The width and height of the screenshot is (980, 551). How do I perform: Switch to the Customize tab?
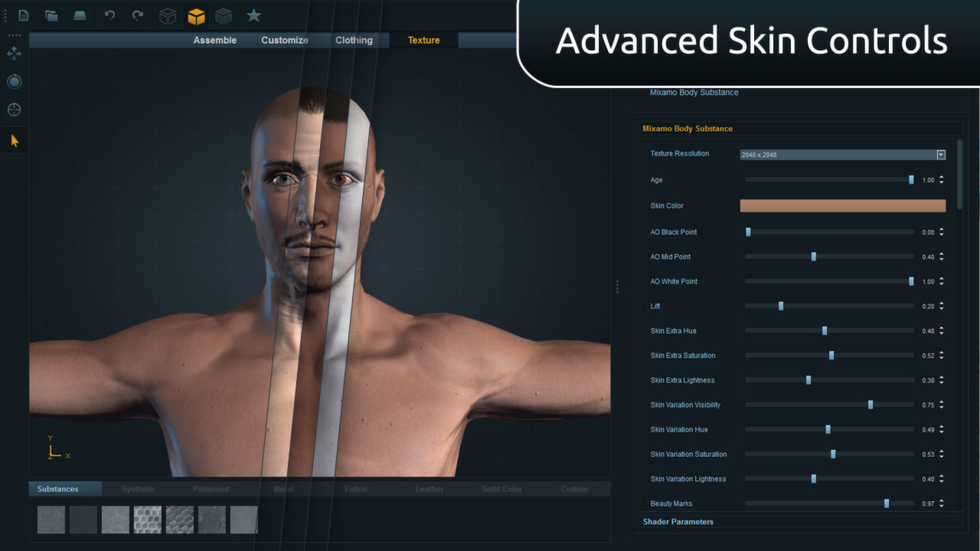285,40
